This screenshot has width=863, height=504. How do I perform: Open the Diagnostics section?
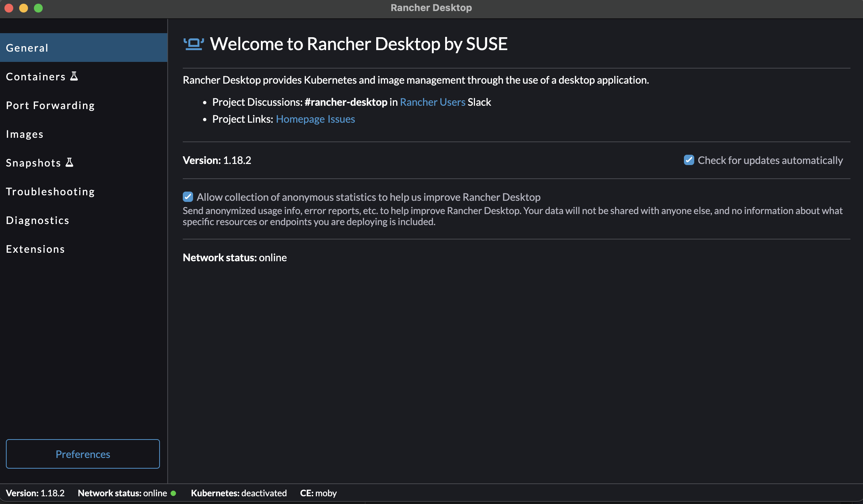tap(38, 220)
